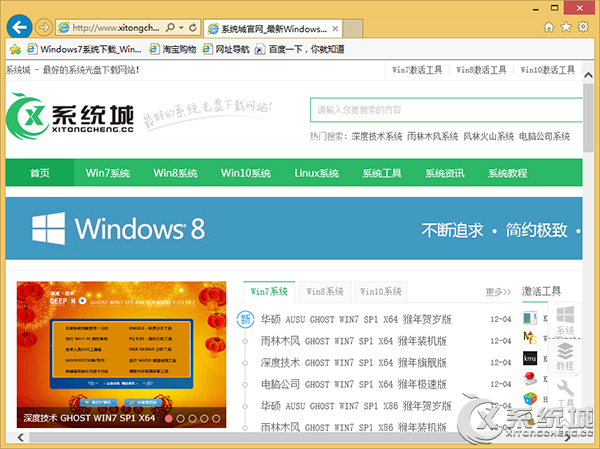This screenshot has width=600, height=449.
Task: Open the Tools gear icon
Action: [x=583, y=27]
